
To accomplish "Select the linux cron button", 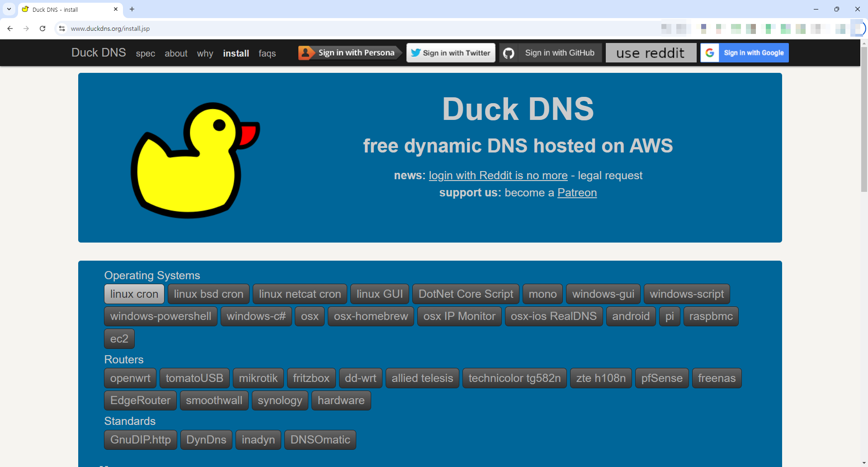I will (134, 294).
